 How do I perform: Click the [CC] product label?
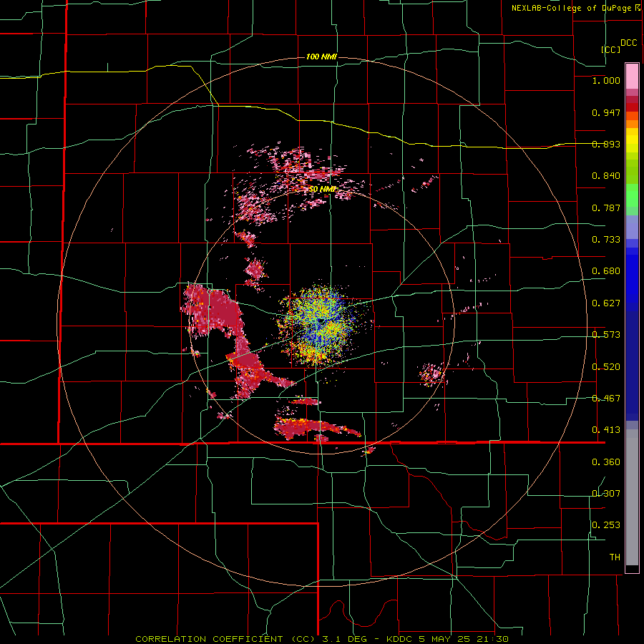coord(611,49)
